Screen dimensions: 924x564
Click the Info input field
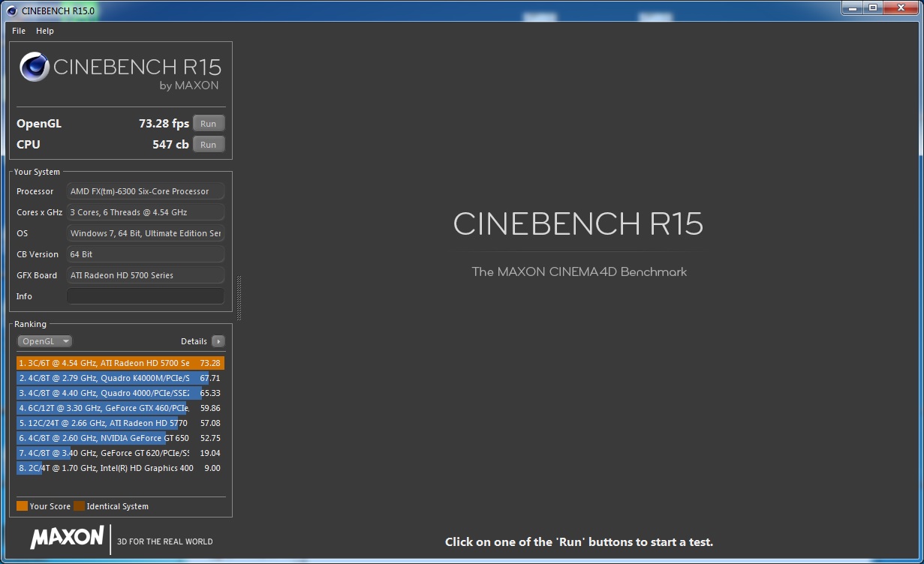coord(146,296)
